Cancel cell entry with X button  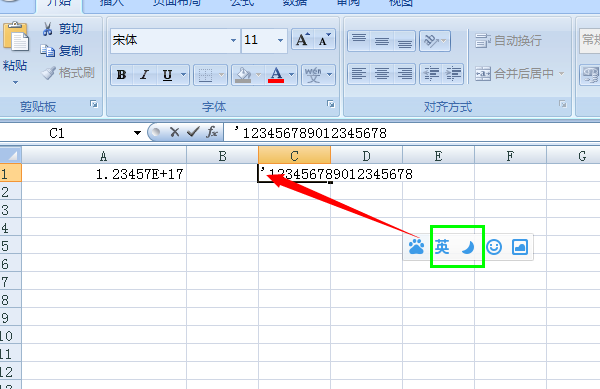tap(174, 132)
